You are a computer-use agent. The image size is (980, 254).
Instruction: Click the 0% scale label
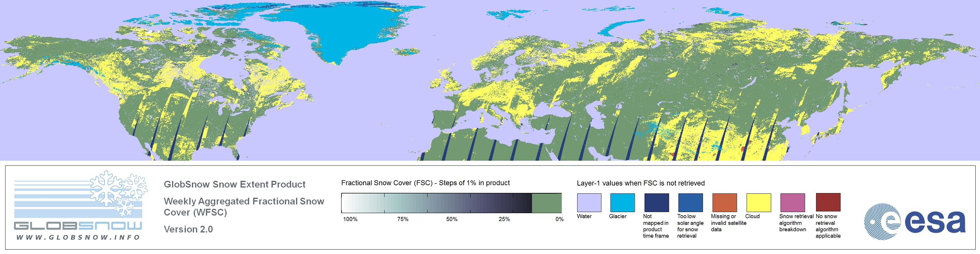coord(559,219)
